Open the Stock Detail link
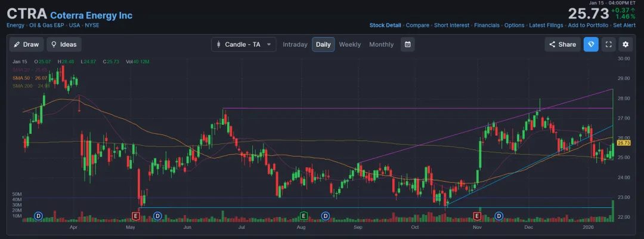Viewport: 644px width, 239px height. [x=385, y=25]
